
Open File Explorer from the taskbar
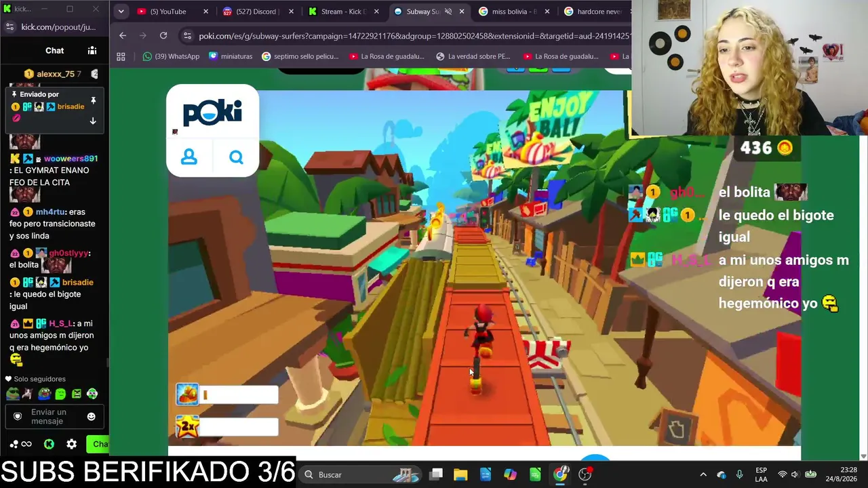pos(460,474)
